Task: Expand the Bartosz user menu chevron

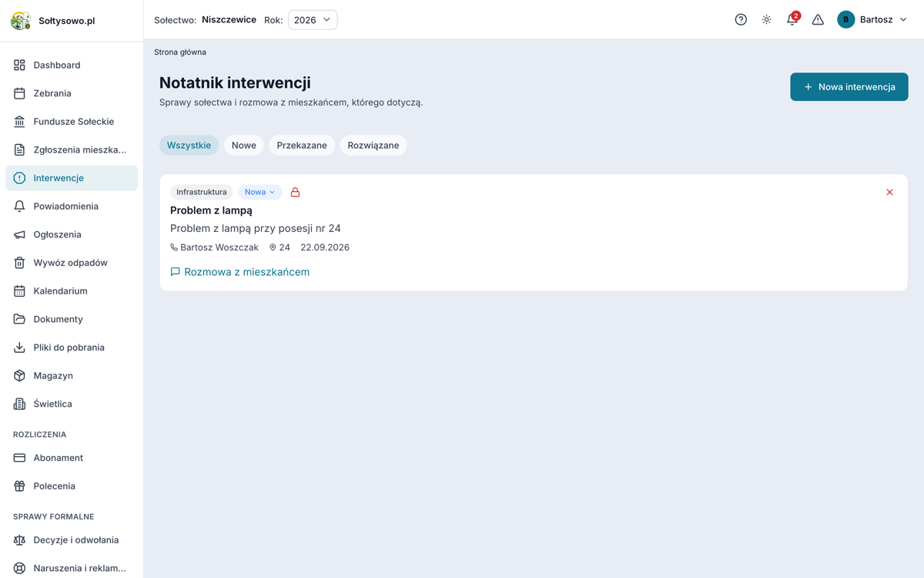Action: point(903,20)
